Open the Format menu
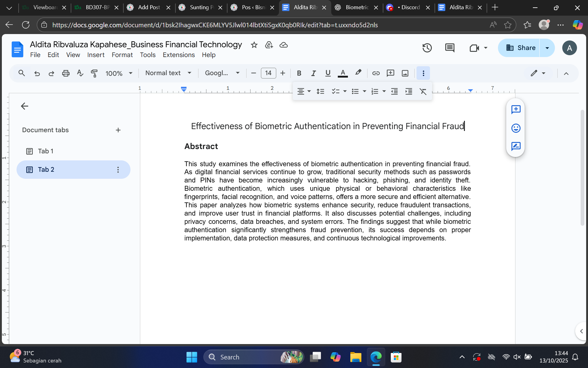The height and width of the screenshot is (368, 588). (122, 55)
